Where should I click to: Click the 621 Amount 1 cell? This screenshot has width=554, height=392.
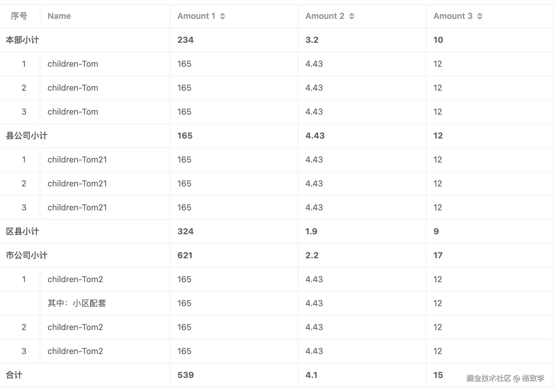coord(185,256)
